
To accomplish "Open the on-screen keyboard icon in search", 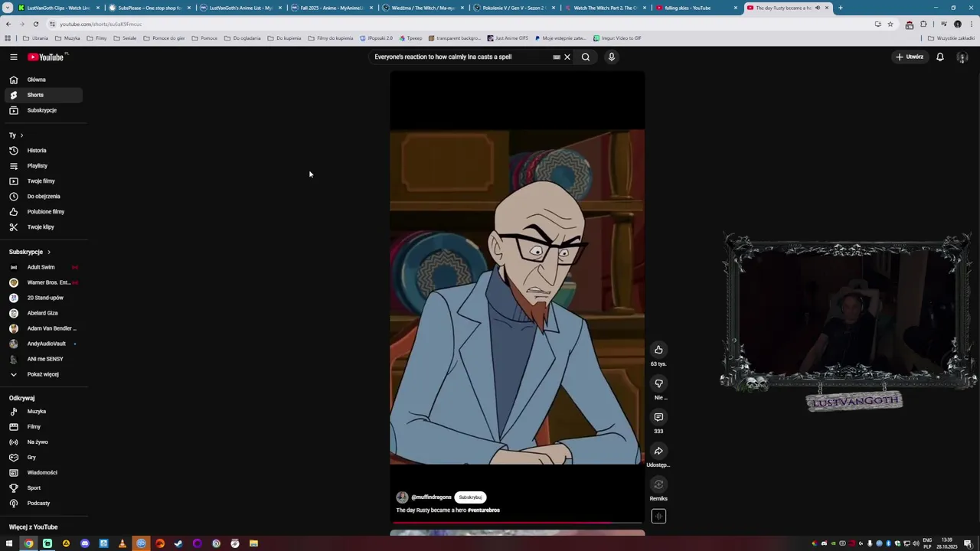I will coord(557,57).
